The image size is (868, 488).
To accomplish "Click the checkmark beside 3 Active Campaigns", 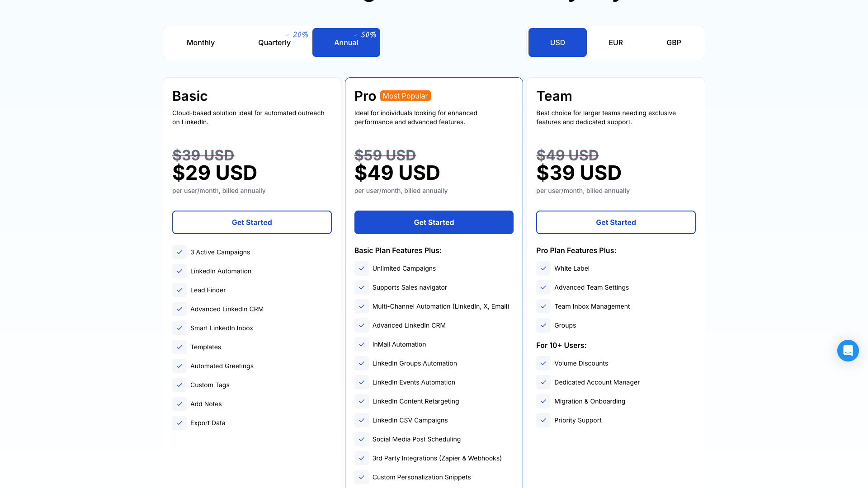I will click(179, 252).
